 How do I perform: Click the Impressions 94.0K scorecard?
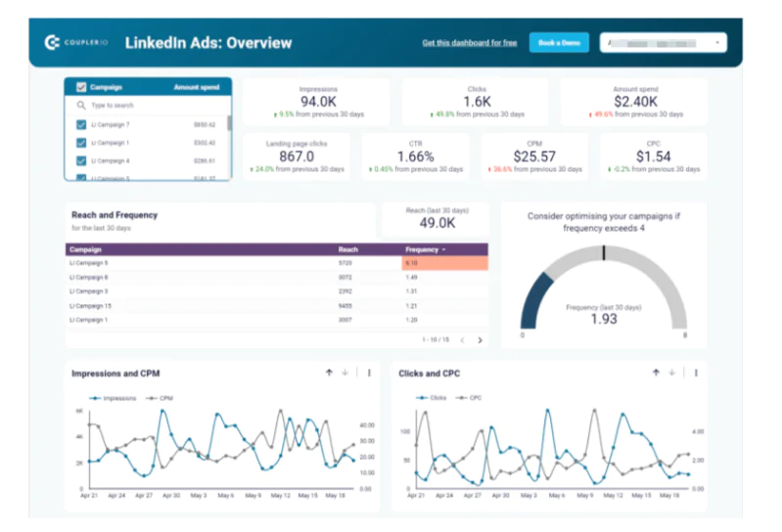(x=317, y=102)
